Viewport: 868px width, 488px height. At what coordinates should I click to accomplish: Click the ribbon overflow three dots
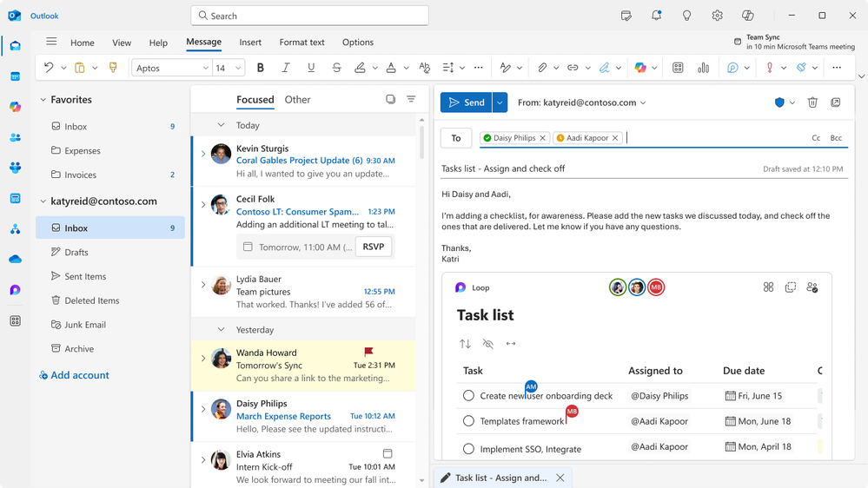tap(837, 68)
